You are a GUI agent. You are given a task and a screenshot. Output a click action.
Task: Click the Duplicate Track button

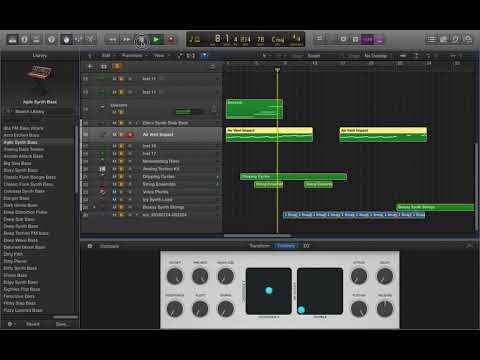104,67
